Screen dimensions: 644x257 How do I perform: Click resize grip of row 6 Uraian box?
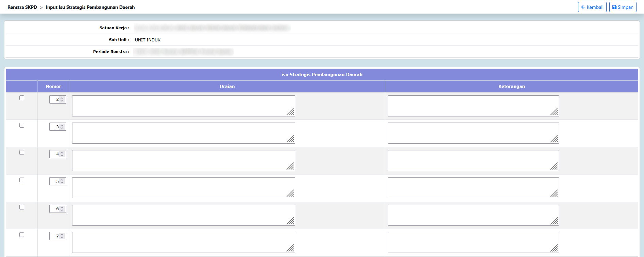click(x=291, y=221)
